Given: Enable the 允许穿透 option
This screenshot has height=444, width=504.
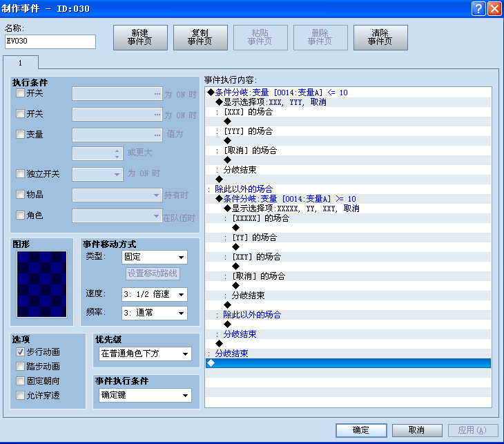Looking at the screenshot, I should tap(20, 396).
